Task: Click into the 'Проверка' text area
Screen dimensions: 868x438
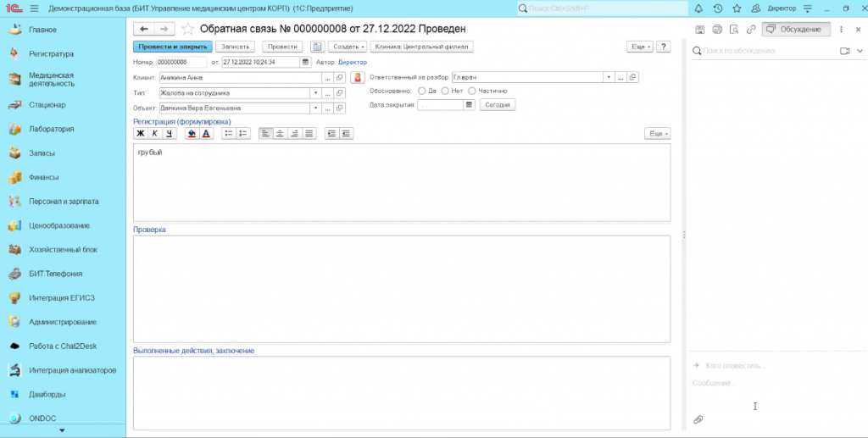Action: [x=401, y=288]
